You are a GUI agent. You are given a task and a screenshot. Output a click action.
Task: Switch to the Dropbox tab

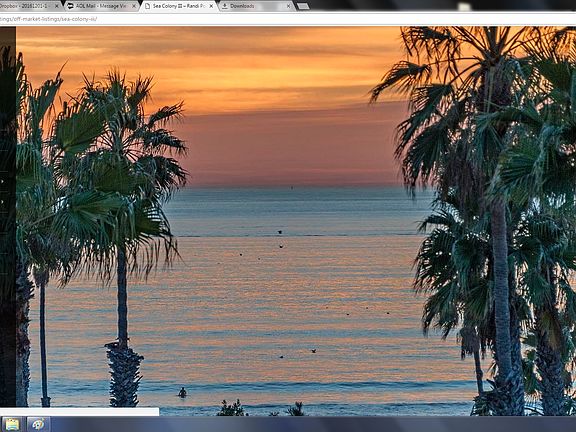pos(29,6)
